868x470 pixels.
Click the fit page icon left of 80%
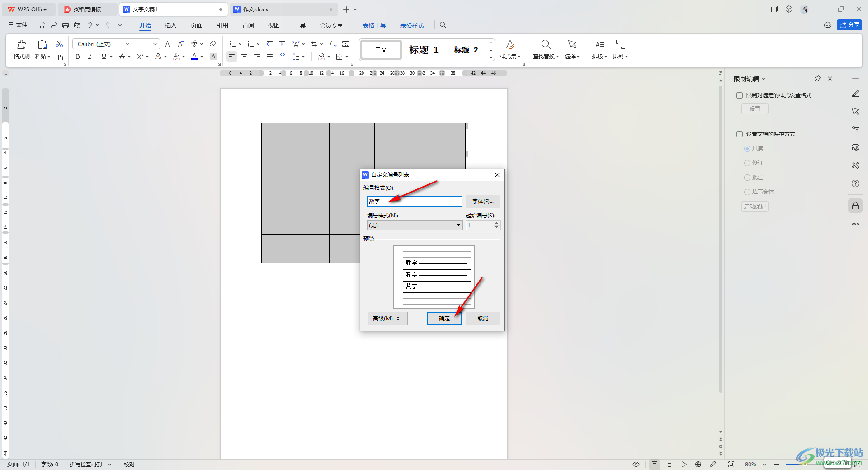coord(731,464)
